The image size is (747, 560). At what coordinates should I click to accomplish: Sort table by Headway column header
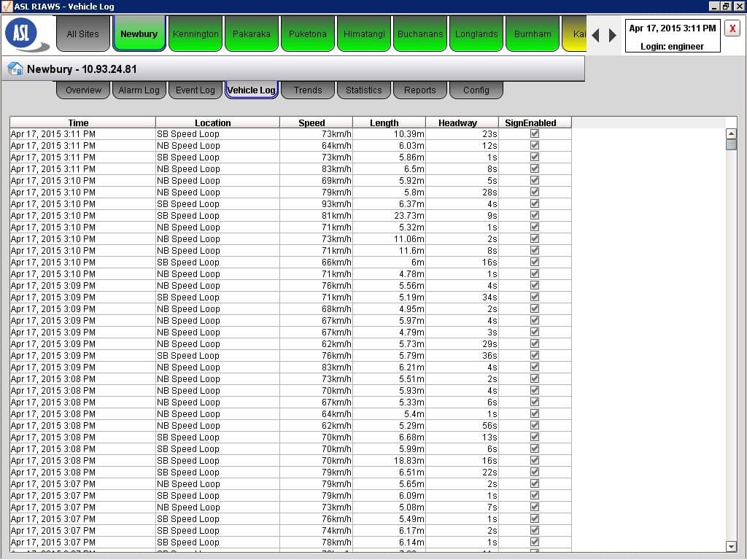pyautogui.click(x=457, y=122)
